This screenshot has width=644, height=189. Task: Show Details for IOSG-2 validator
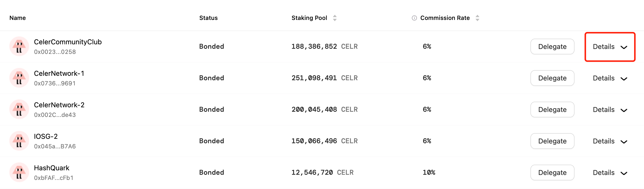610,141
